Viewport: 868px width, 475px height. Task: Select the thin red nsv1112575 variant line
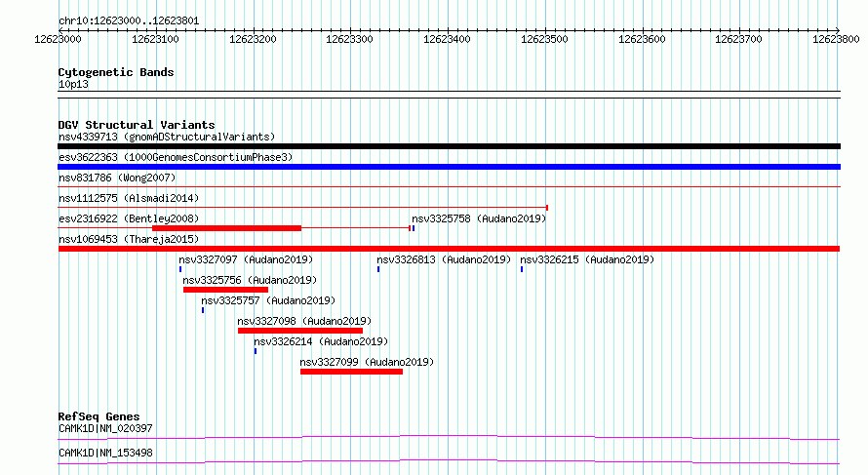pyautogui.click(x=302, y=208)
